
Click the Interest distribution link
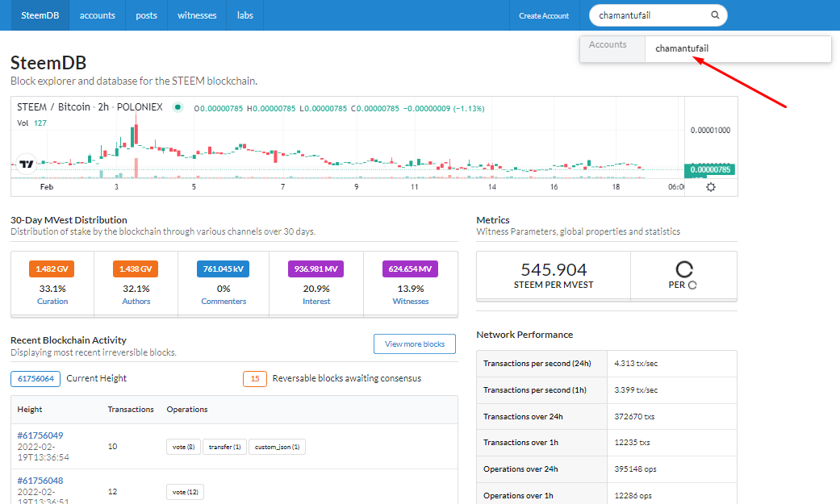[316, 301]
